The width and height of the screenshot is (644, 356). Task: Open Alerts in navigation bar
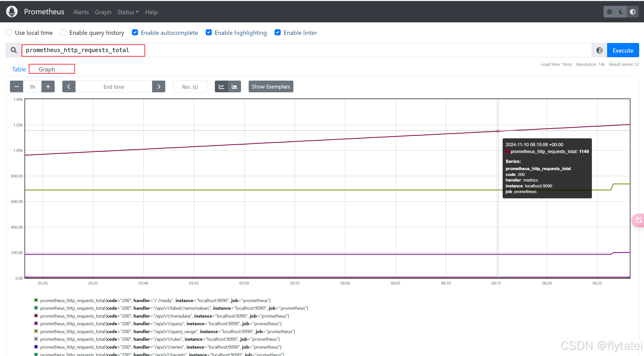pyautogui.click(x=81, y=12)
